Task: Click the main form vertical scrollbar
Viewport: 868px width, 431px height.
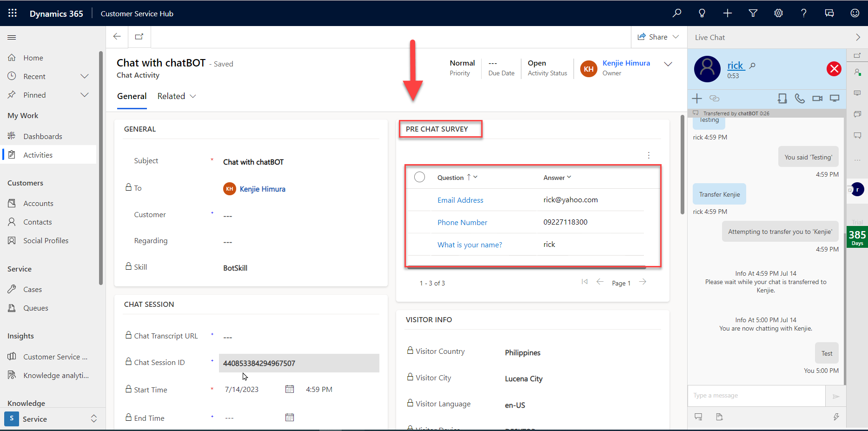Action: pyautogui.click(x=682, y=165)
